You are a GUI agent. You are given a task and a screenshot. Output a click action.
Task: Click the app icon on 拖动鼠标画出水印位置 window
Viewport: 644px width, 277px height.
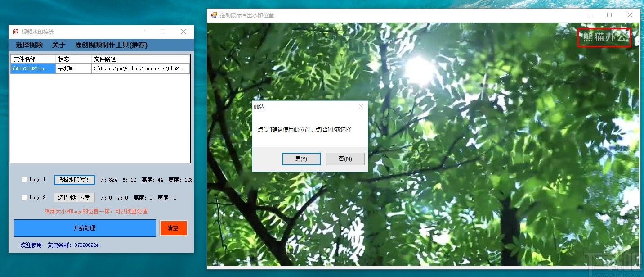213,15
